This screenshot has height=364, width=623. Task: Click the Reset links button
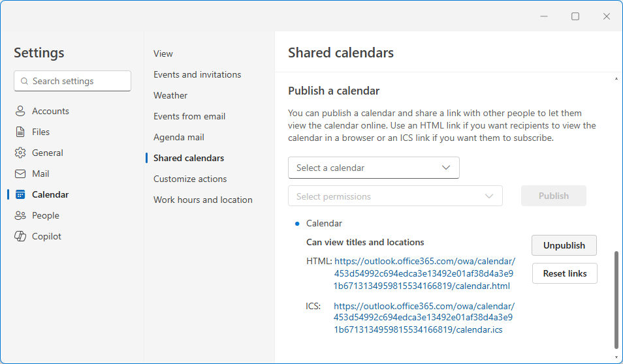point(565,273)
